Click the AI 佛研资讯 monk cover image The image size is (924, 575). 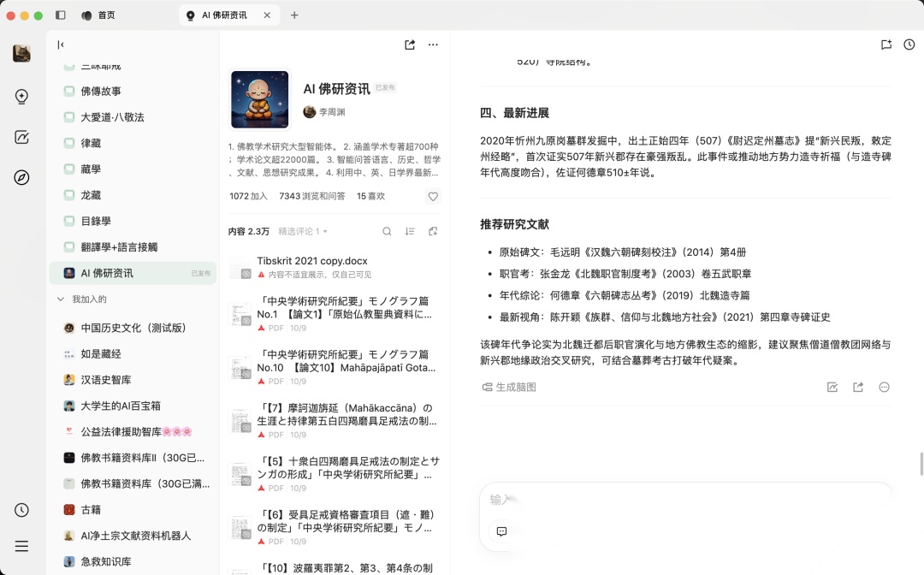[x=260, y=99]
